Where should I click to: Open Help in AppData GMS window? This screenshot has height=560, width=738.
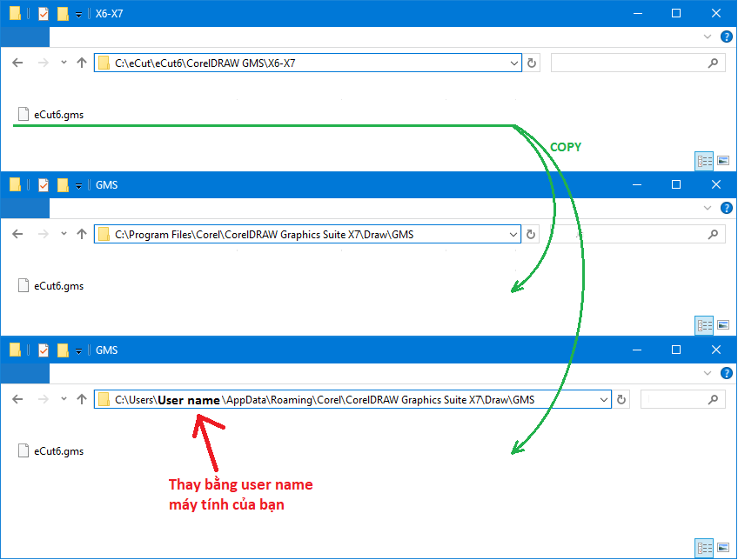click(726, 373)
